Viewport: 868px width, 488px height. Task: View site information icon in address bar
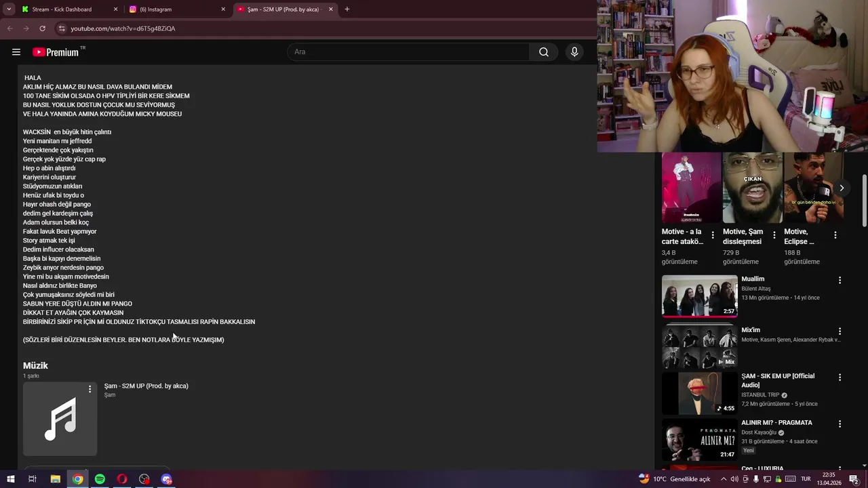pyautogui.click(x=62, y=28)
